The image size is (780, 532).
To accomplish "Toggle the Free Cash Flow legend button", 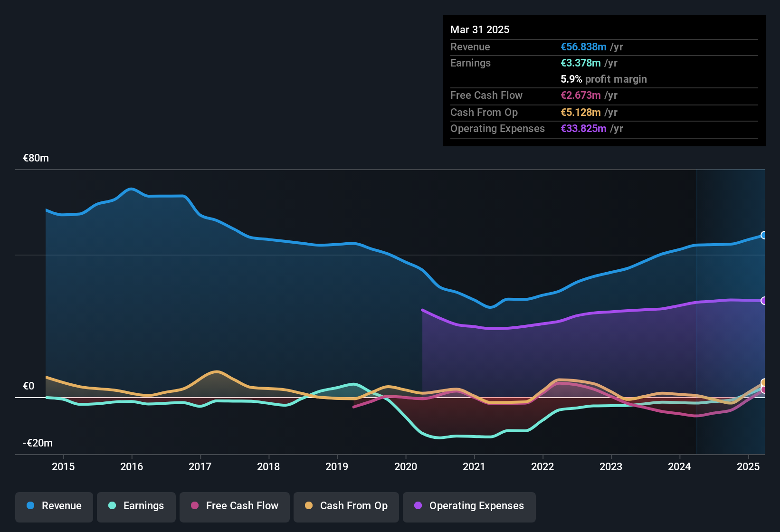I will (x=235, y=507).
